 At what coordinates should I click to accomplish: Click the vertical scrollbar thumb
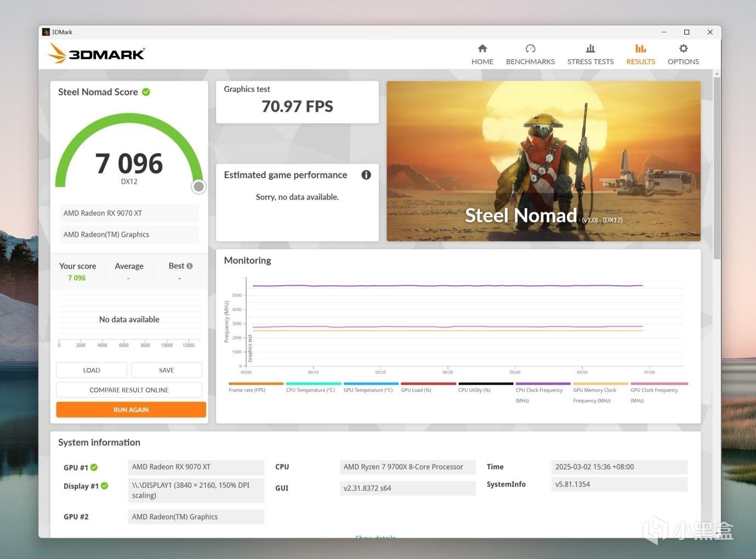[x=717, y=168]
